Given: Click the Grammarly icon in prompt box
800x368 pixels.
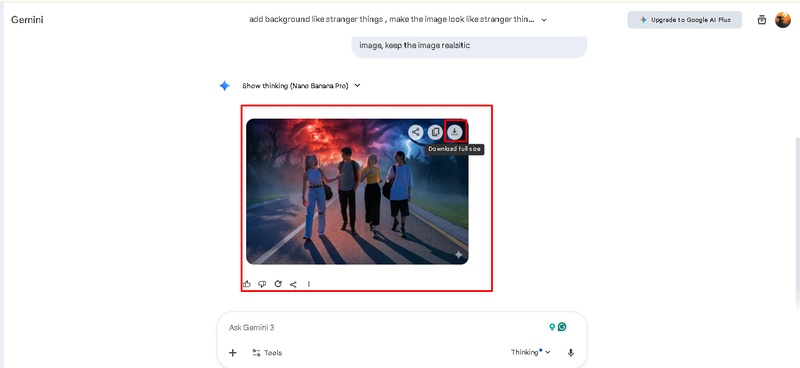Looking at the screenshot, I should (562, 327).
